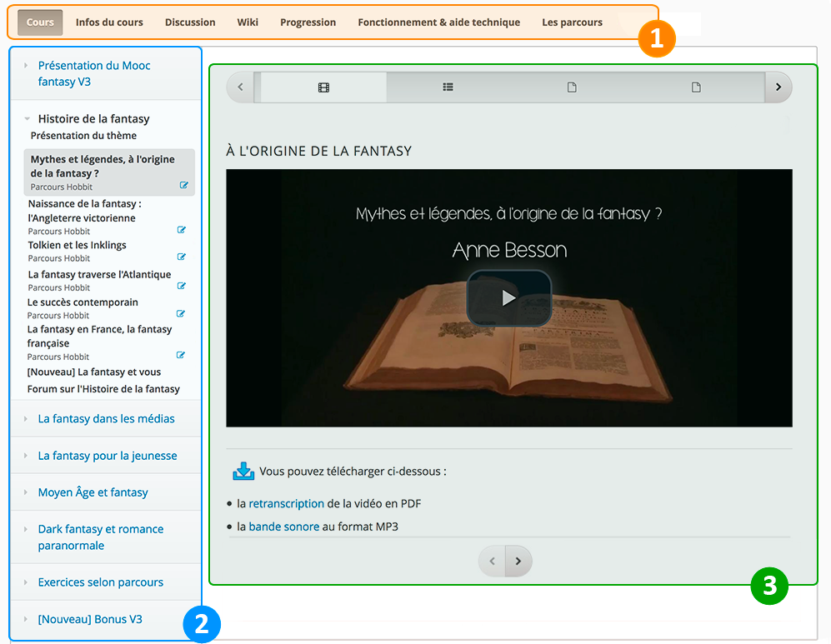Click edit icon beside La fantasy traverse l'Atlantique
831x644 pixels.
click(x=181, y=286)
